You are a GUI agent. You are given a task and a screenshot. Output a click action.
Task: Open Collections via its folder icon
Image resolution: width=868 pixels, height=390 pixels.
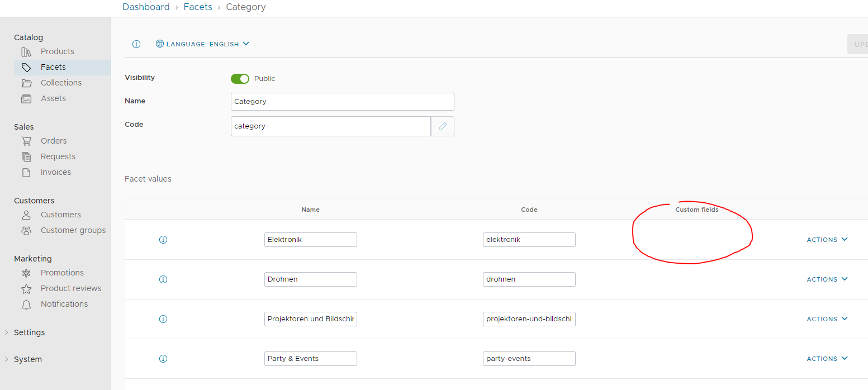27,82
